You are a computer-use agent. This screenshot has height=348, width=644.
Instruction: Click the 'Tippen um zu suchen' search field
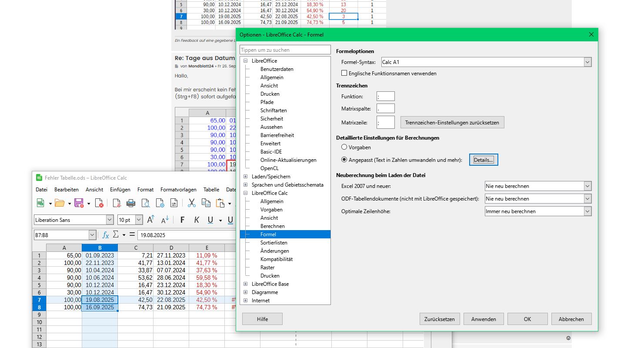(x=285, y=50)
